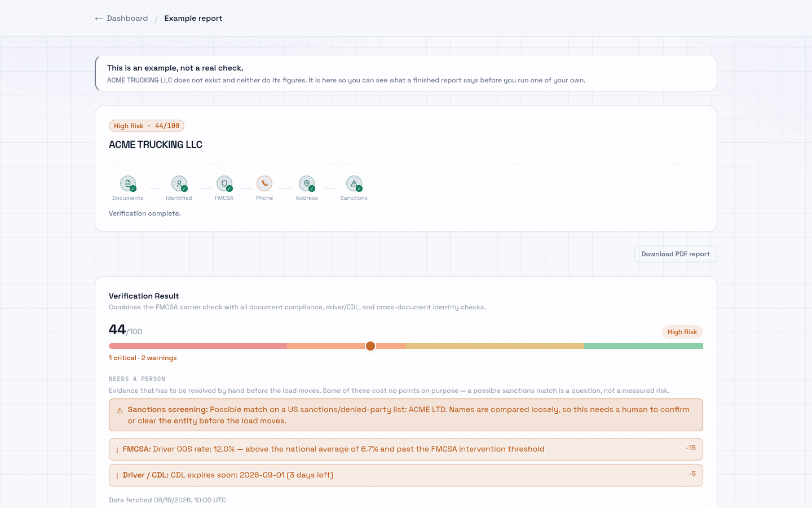Click the Sanctions screening possible match alert
The height and width of the screenshot is (508, 812).
(406, 415)
